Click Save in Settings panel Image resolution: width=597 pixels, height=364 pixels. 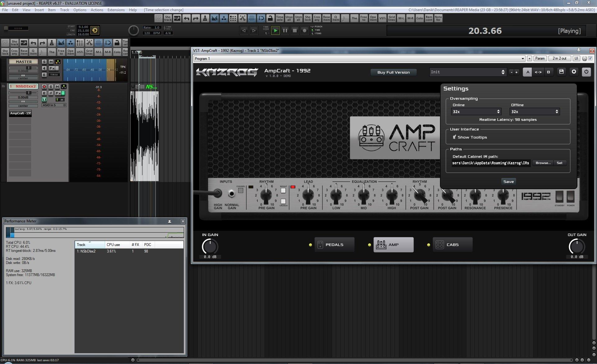click(508, 182)
